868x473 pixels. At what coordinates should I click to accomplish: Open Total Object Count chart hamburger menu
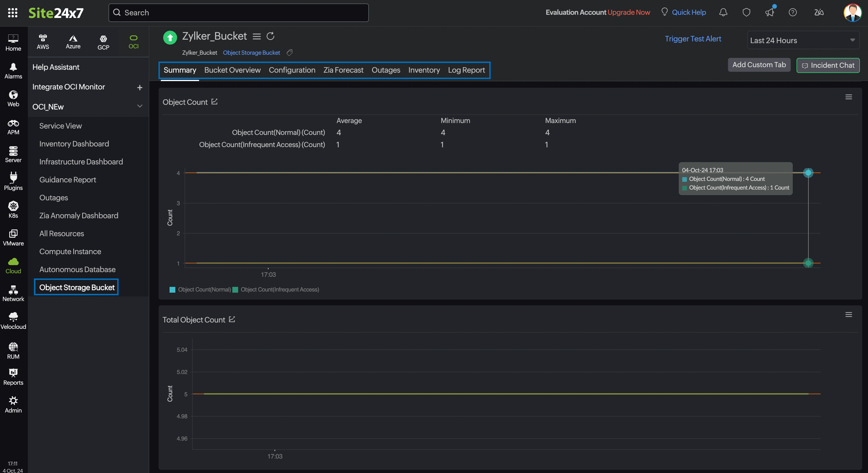pyautogui.click(x=848, y=315)
